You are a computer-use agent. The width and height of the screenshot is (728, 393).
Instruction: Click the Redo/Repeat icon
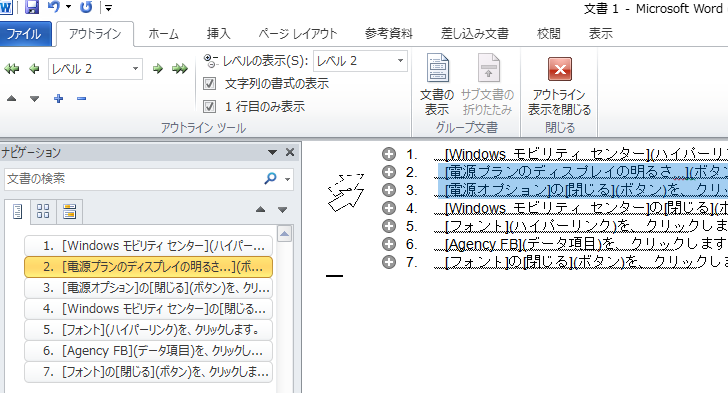[x=86, y=7]
